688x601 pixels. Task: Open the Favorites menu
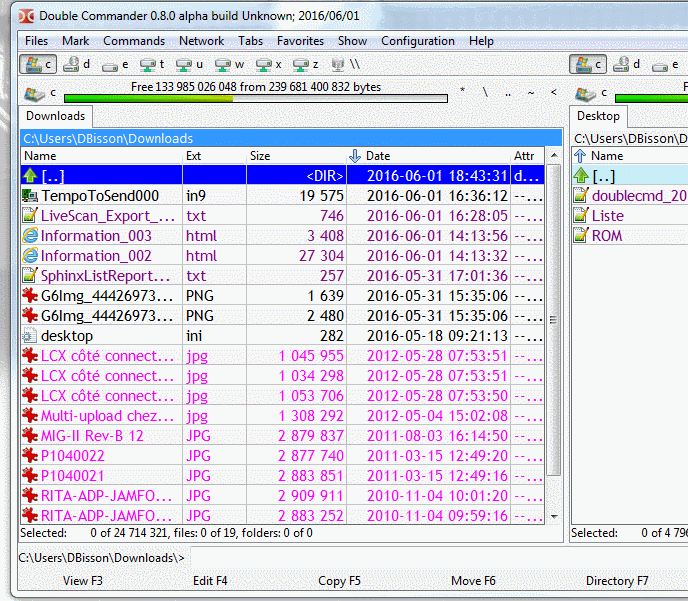click(x=300, y=41)
